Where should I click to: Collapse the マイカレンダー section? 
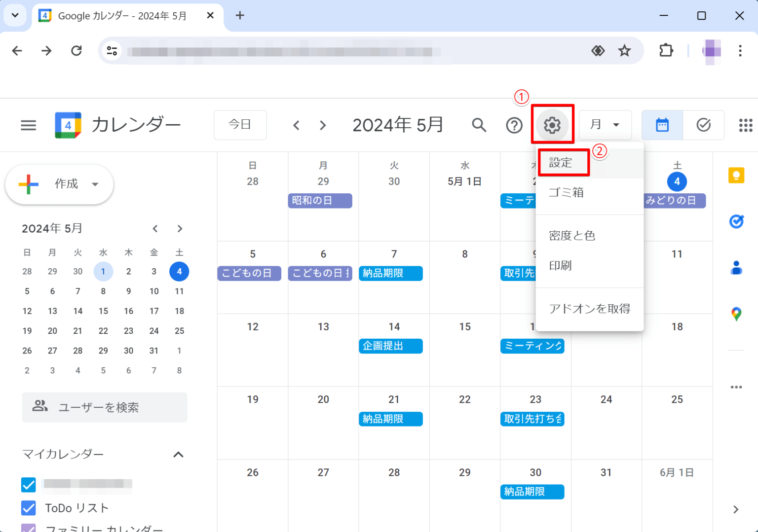[179, 454]
